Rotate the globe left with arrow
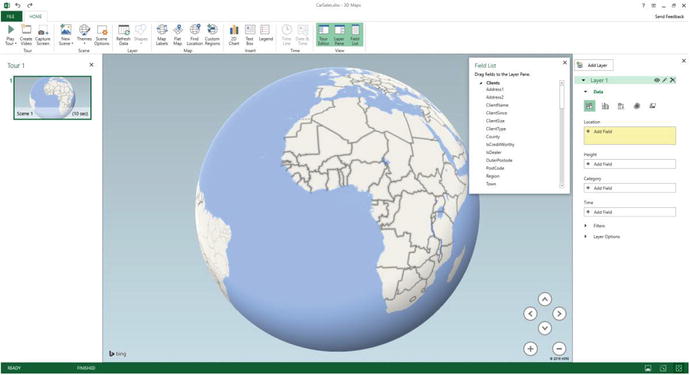 point(530,314)
